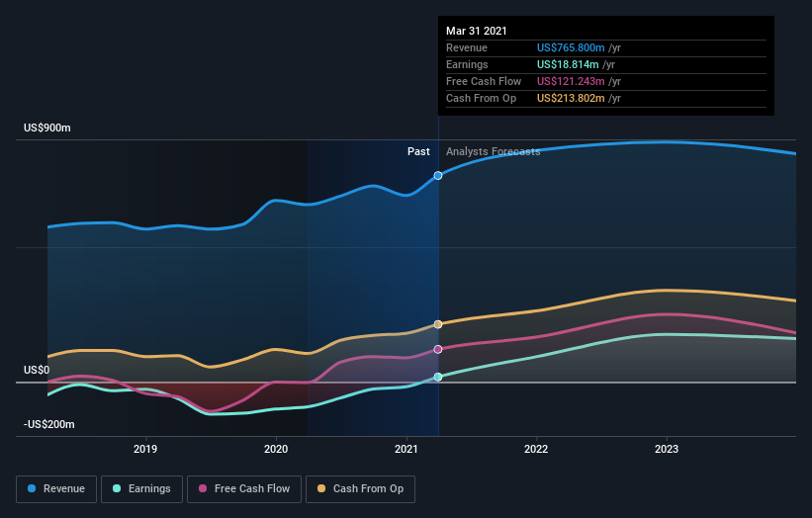Click the orange Cash From Op legend dot
The width and height of the screenshot is (812, 518).
point(321,488)
